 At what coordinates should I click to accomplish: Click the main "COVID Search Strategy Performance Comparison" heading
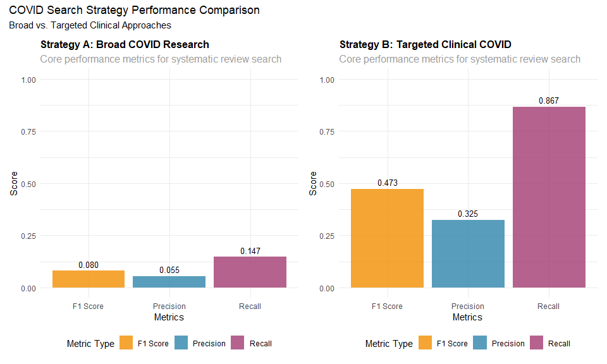tap(134, 11)
